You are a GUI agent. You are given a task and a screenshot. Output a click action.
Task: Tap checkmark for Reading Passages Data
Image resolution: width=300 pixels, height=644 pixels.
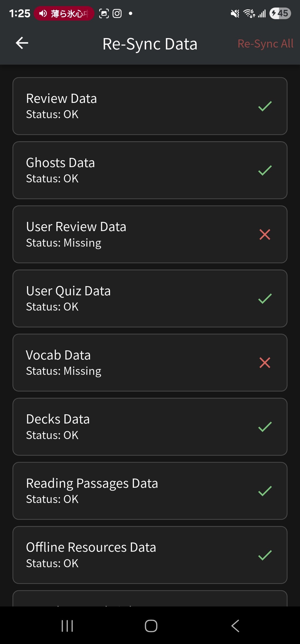(x=265, y=491)
